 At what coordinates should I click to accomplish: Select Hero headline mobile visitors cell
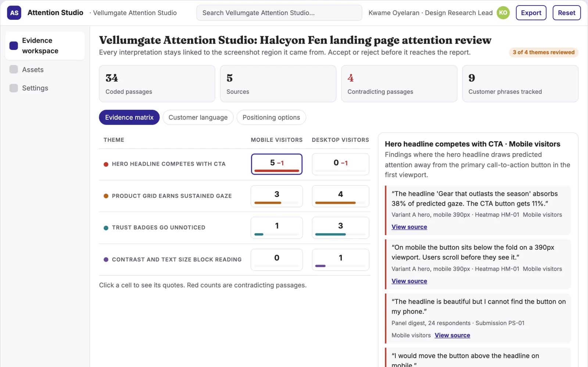pyautogui.click(x=277, y=164)
